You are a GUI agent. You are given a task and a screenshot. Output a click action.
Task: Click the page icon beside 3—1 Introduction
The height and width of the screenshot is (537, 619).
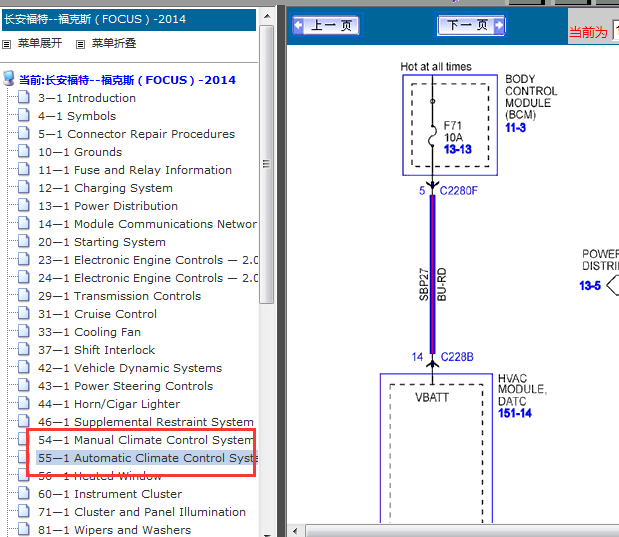coord(24,97)
